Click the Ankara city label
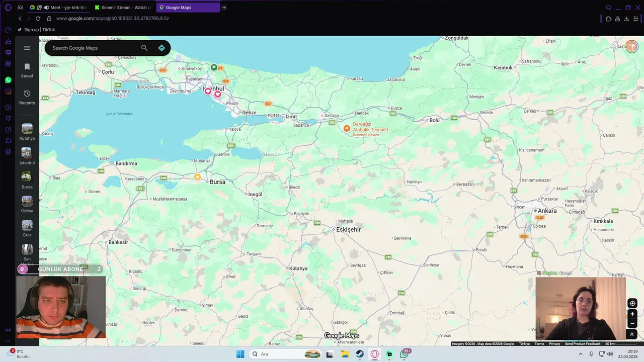This screenshot has width=644, height=362. click(547, 211)
